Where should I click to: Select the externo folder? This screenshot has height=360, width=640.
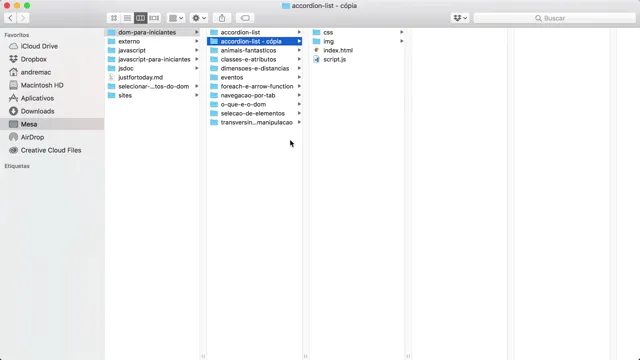tap(153, 41)
